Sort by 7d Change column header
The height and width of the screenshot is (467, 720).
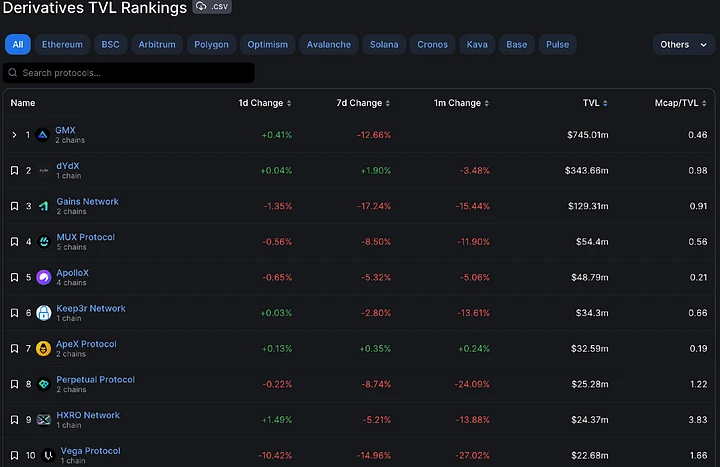coord(363,103)
